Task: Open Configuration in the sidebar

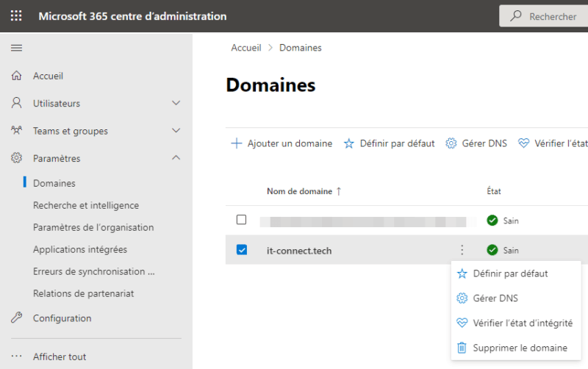Action: tap(62, 318)
